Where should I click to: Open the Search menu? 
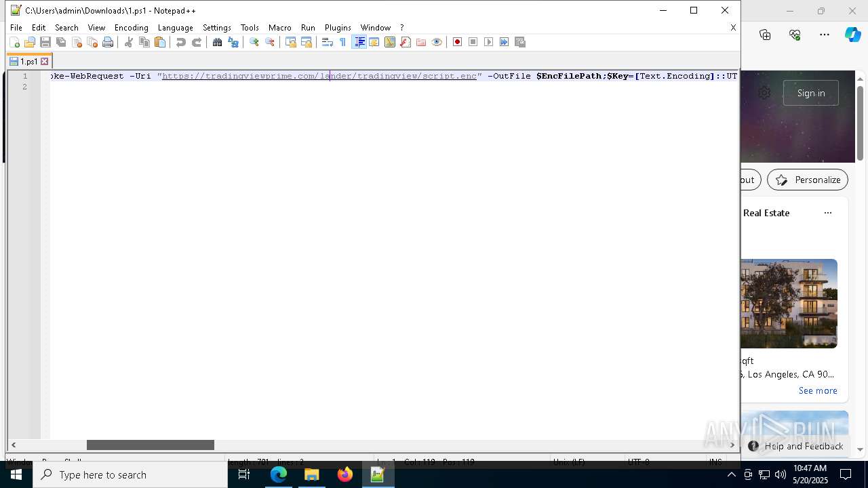click(66, 28)
